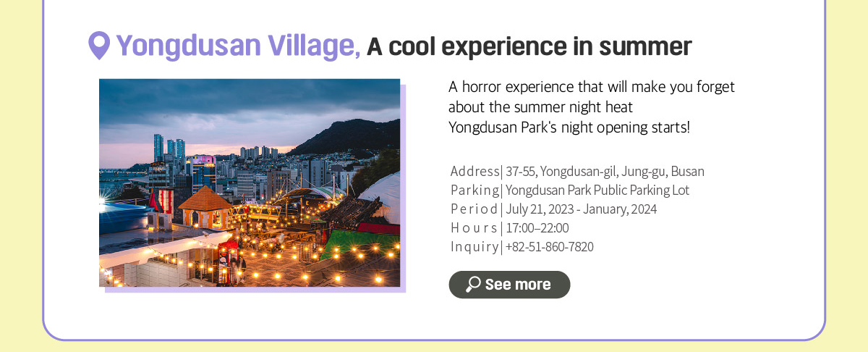The image size is (868, 352).
Task: Click the purple location pin icon
Action: [x=99, y=46]
